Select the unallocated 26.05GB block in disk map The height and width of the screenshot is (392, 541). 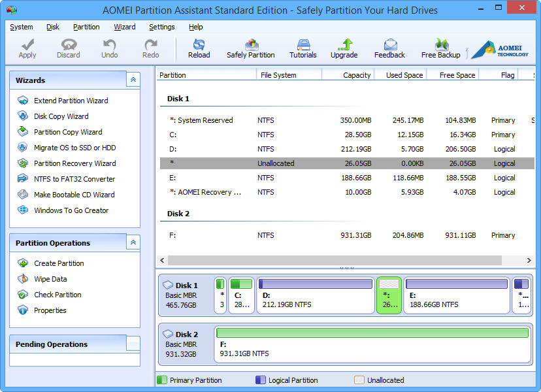click(388, 295)
